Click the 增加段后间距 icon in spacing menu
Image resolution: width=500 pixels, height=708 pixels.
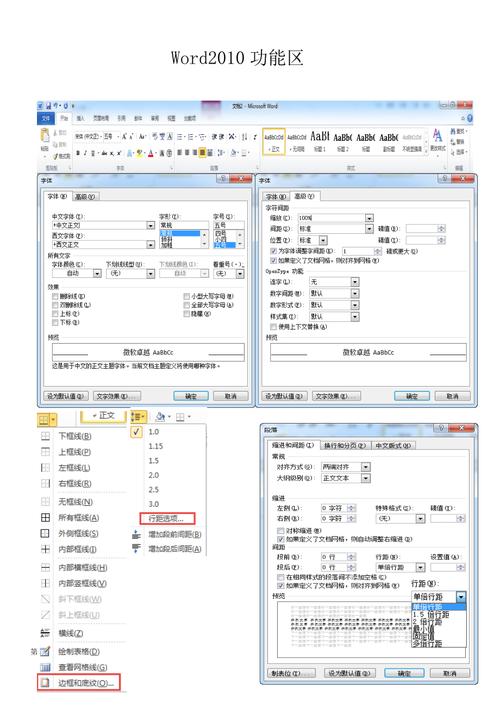coord(136,548)
